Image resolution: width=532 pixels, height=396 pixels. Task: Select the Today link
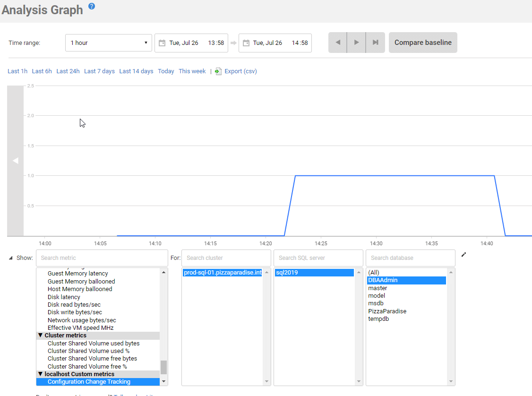point(166,71)
